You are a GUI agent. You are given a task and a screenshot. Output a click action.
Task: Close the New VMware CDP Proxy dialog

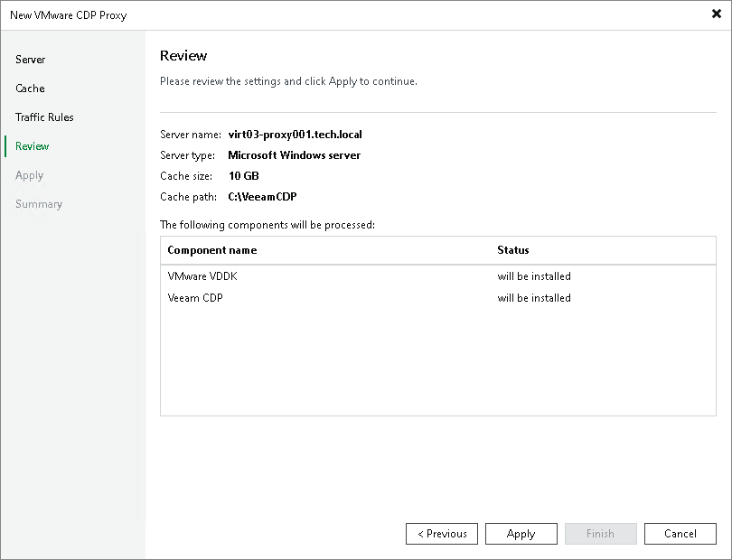coord(716,14)
